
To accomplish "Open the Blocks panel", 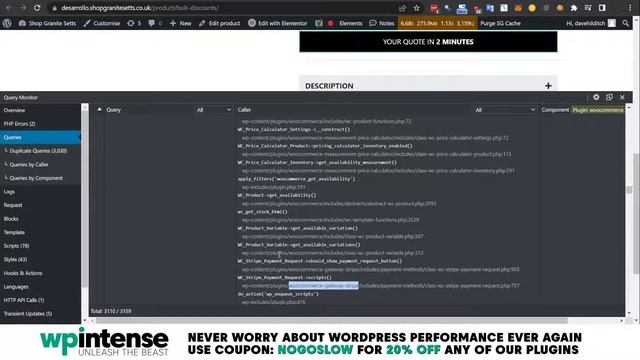I will pyautogui.click(x=40, y=219).
